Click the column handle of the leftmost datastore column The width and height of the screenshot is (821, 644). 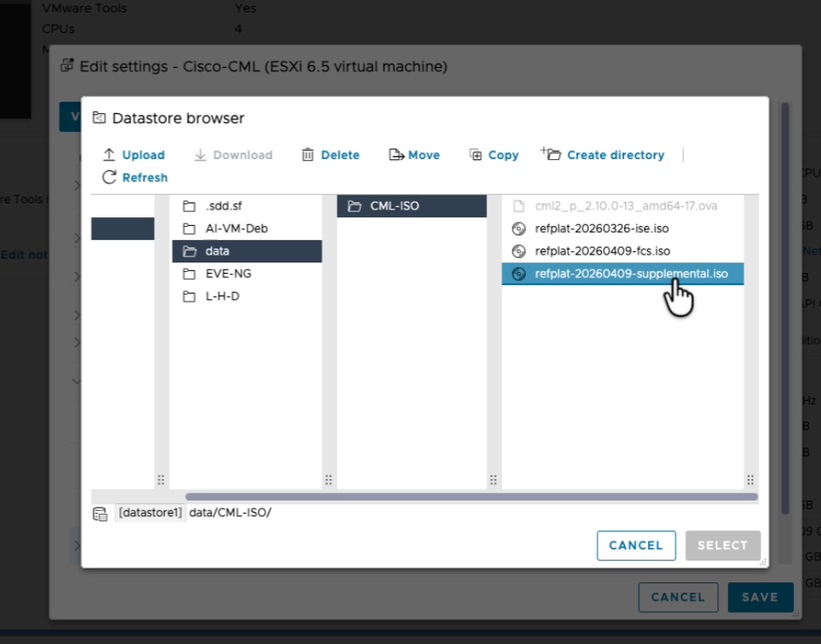(161, 480)
